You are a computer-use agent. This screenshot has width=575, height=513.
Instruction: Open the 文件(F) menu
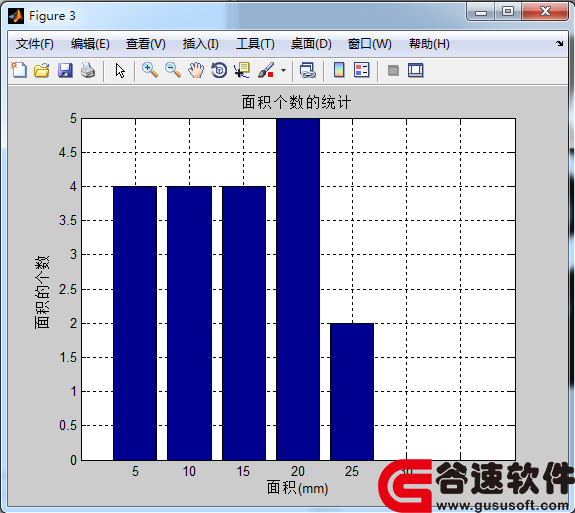[x=34, y=44]
